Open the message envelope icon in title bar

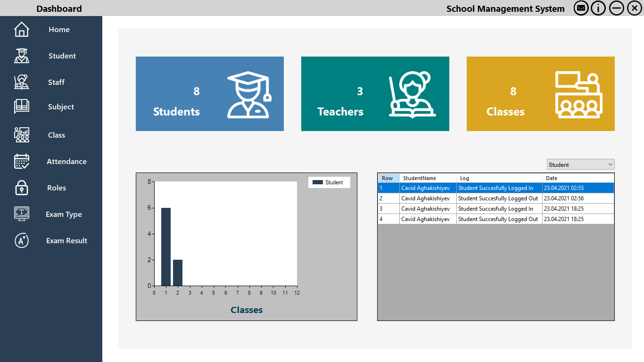coord(581,8)
